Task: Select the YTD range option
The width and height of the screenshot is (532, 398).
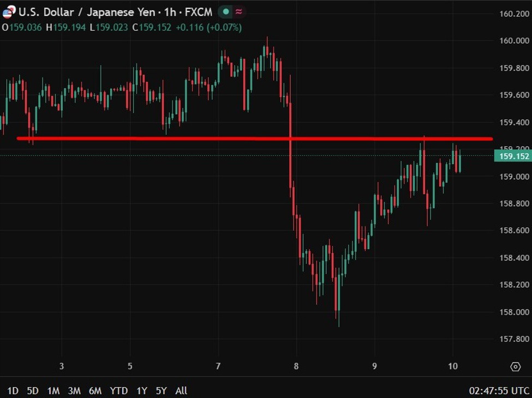Action: 119,391
